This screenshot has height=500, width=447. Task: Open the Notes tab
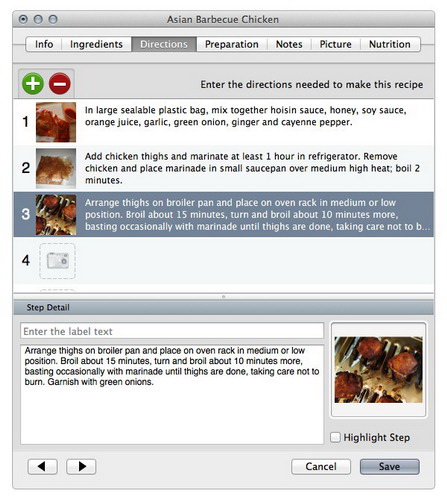[289, 44]
